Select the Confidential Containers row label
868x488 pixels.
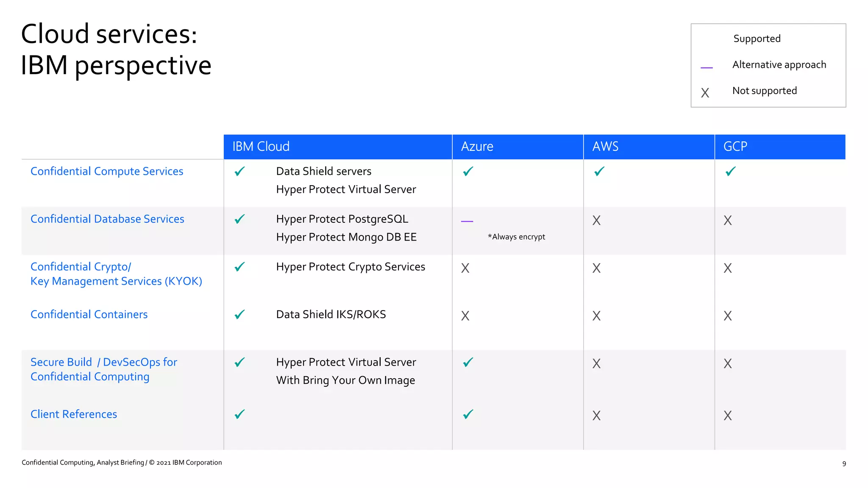[89, 314]
